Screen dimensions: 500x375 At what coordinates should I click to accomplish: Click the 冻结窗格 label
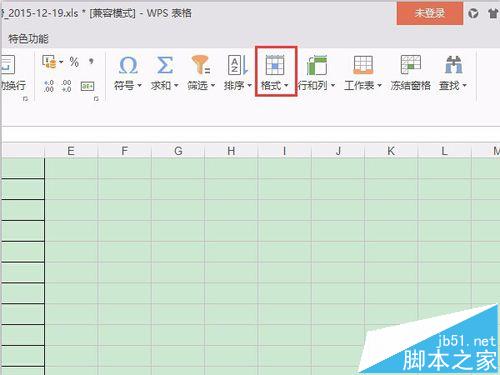[x=411, y=86]
